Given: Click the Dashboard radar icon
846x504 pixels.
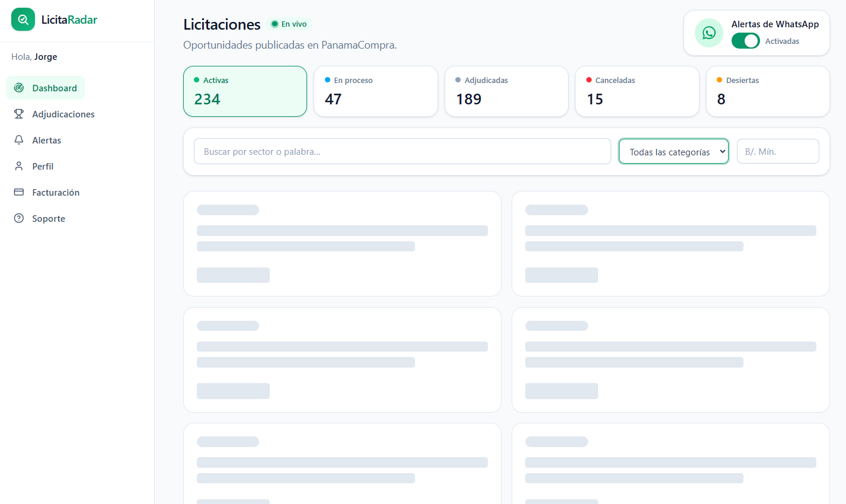Looking at the screenshot, I should click(19, 88).
